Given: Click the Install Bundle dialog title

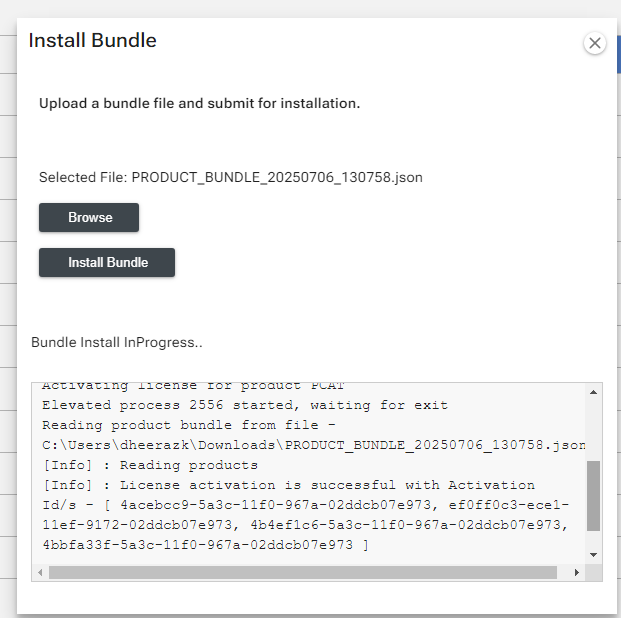Looking at the screenshot, I should coord(92,41).
